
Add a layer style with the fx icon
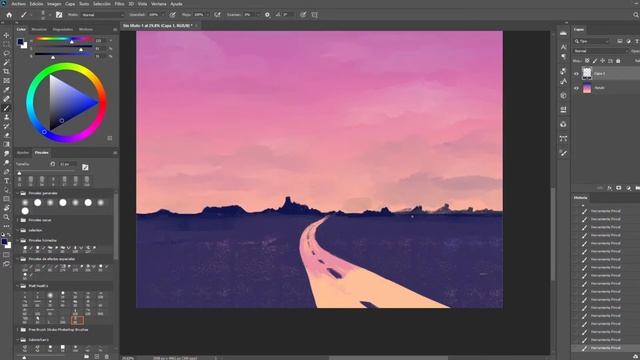[x=609, y=188]
